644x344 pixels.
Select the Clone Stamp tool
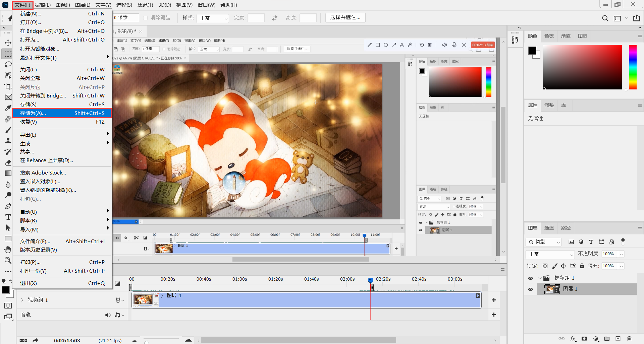pyautogui.click(x=8, y=141)
